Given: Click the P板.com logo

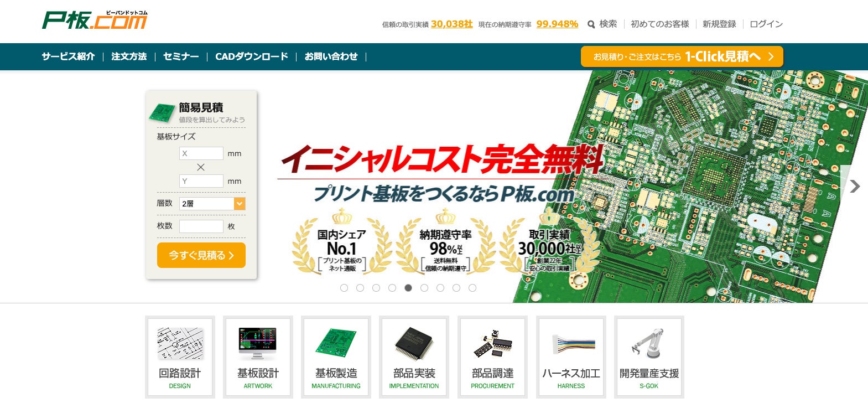Looking at the screenshot, I should click(x=95, y=20).
